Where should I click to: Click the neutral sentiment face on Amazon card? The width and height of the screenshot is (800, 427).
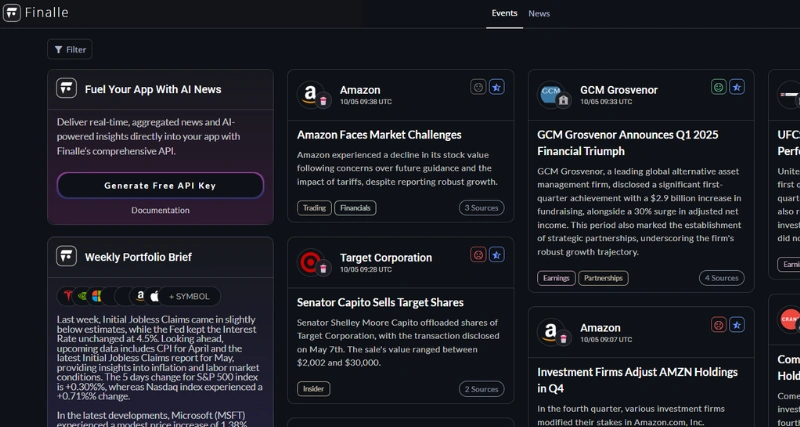pos(478,87)
